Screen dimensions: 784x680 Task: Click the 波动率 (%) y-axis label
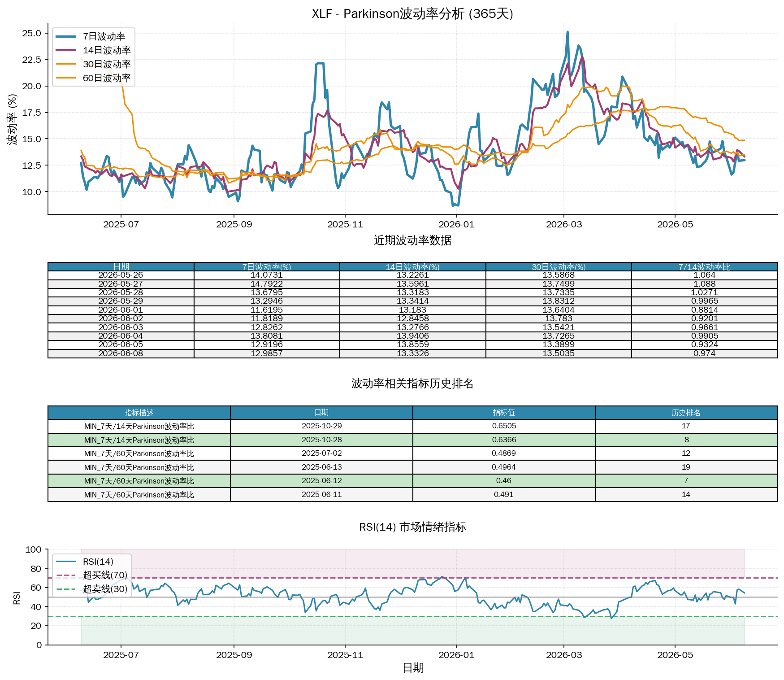click(x=12, y=119)
